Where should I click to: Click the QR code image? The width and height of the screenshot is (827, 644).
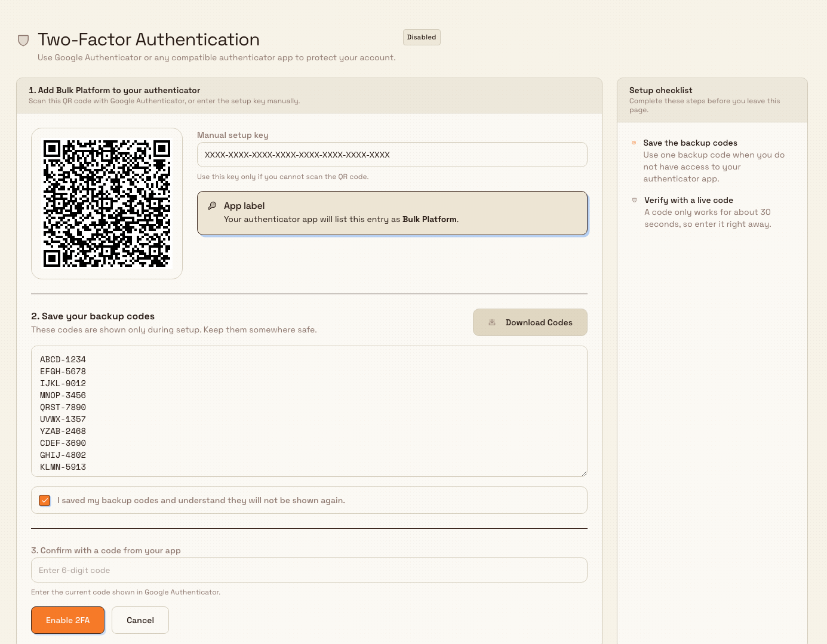pyautogui.click(x=107, y=204)
